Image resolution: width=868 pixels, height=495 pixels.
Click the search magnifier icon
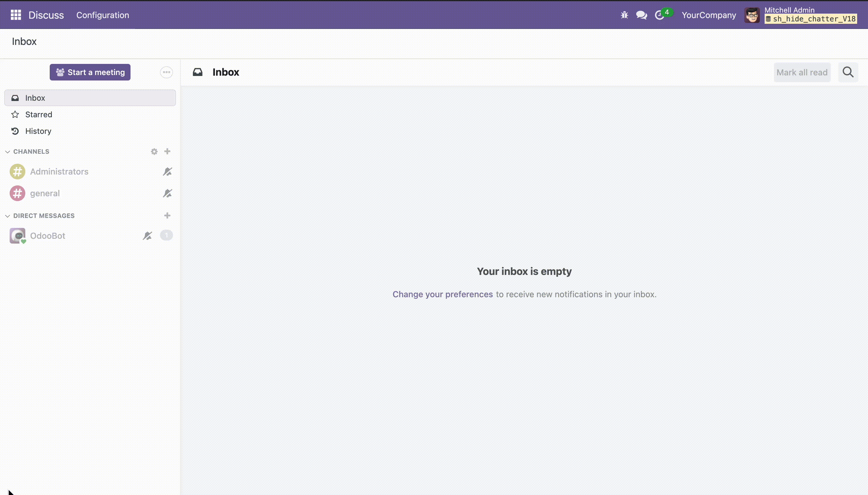[848, 72]
